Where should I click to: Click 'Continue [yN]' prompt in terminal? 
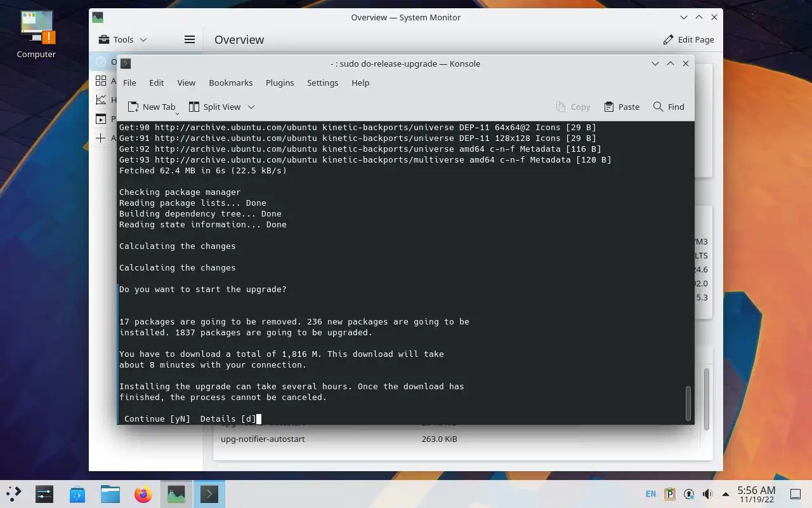[x=157, y=418]
